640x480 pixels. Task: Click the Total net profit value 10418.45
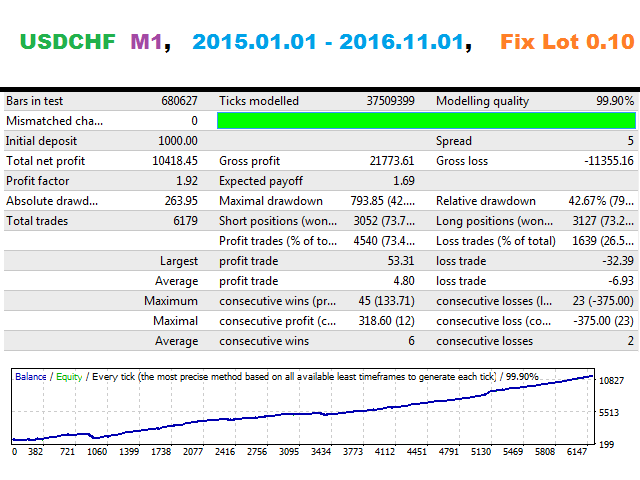pyautogui.click(x=175, y=161)
